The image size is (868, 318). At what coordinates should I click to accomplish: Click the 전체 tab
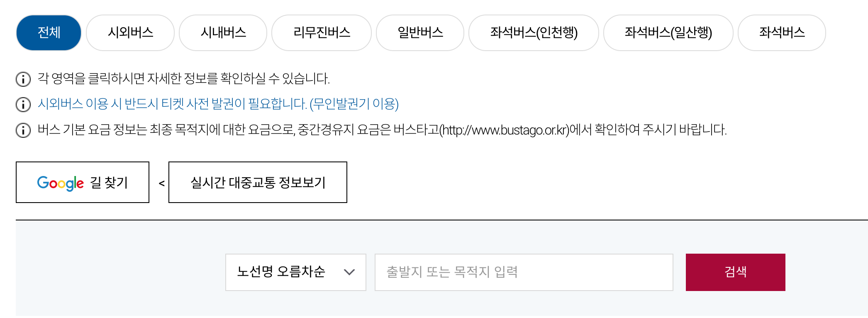(48, 32)
